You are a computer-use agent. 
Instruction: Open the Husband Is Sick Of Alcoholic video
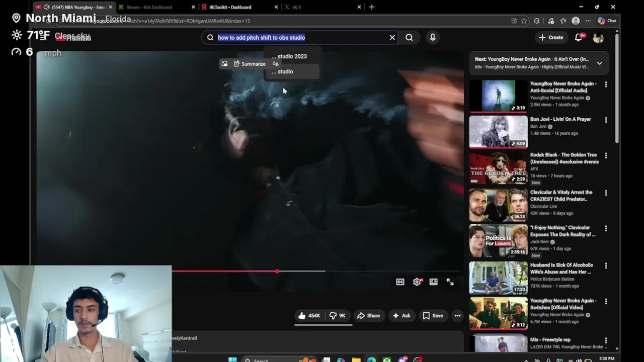point(561,268)
